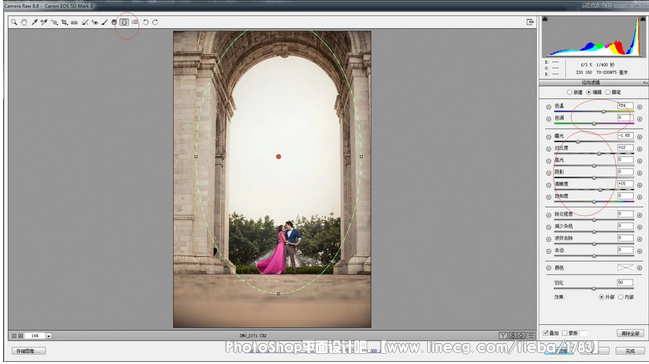This screenshot has width=649, height=364.
Task: Rotate image counterclockwise
Action: [x=146, y=22]
